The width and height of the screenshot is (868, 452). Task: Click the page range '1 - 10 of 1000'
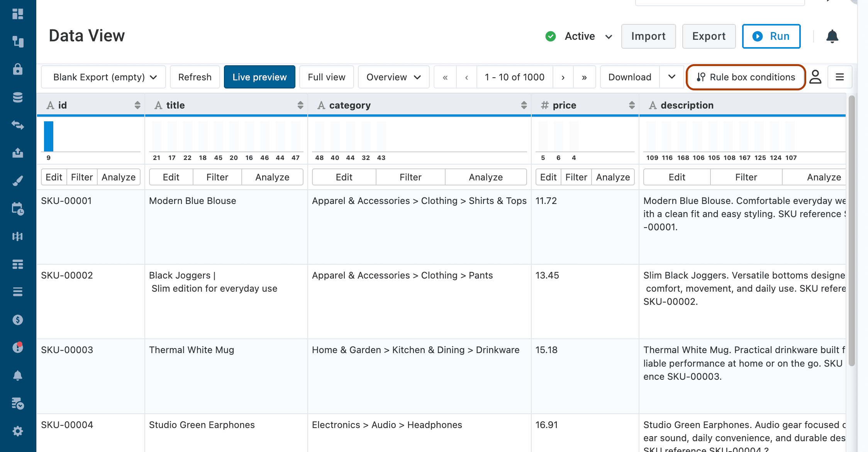click(515, 77)
